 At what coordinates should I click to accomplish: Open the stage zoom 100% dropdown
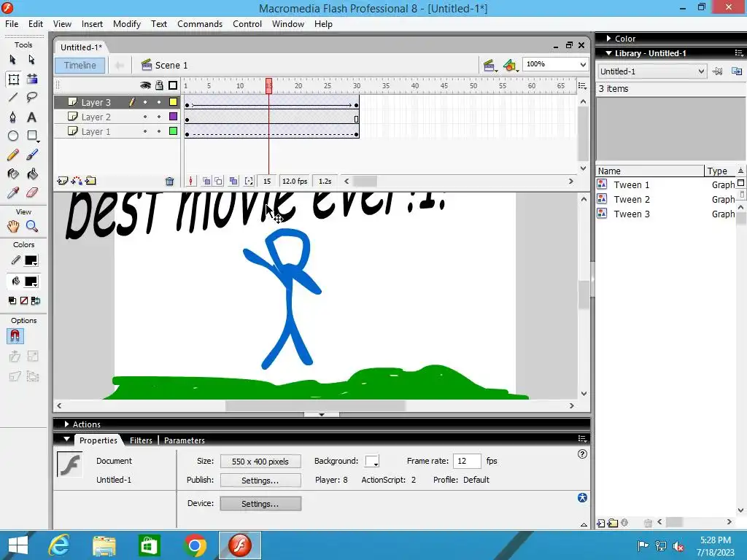[583, 64]
